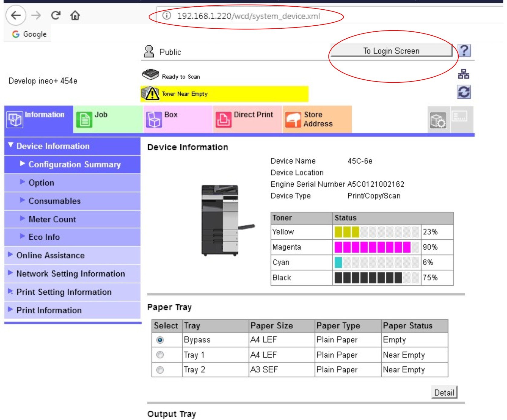Open the browser home page icon
Viewport: 507px width, 420px height.
tap(75, 15)
